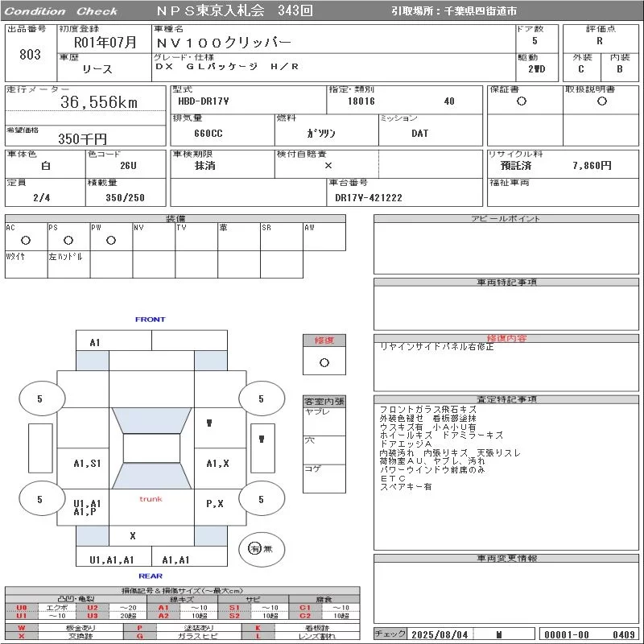Click the Condition Check header title
The width and height of the screenshot is (644, 644).
click(x=60, y=11)
